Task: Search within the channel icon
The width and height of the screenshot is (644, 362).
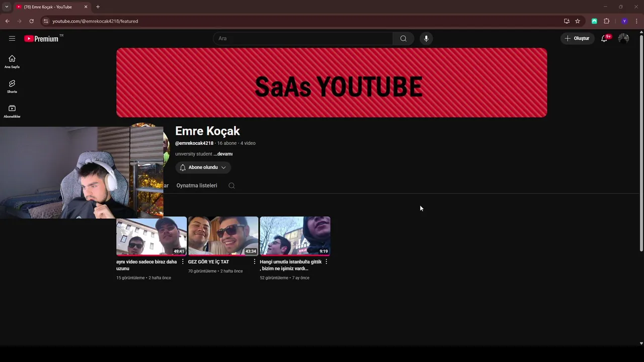Action: click(x=231, y=186)
